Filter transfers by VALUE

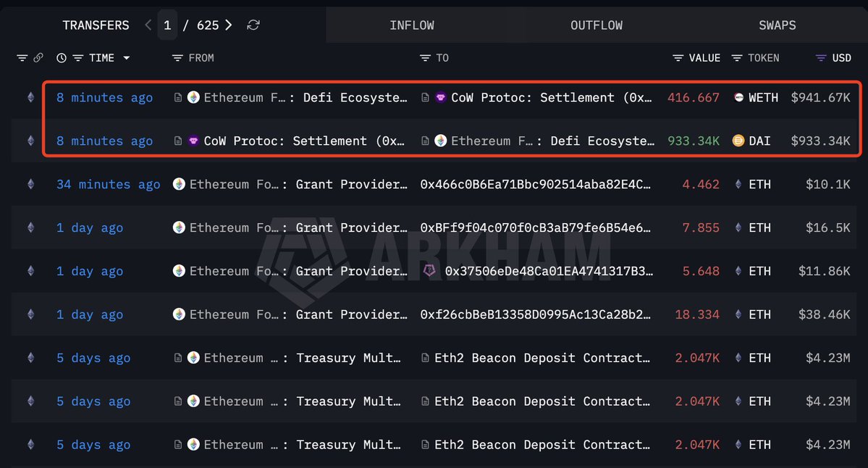(x=678, y=58)
